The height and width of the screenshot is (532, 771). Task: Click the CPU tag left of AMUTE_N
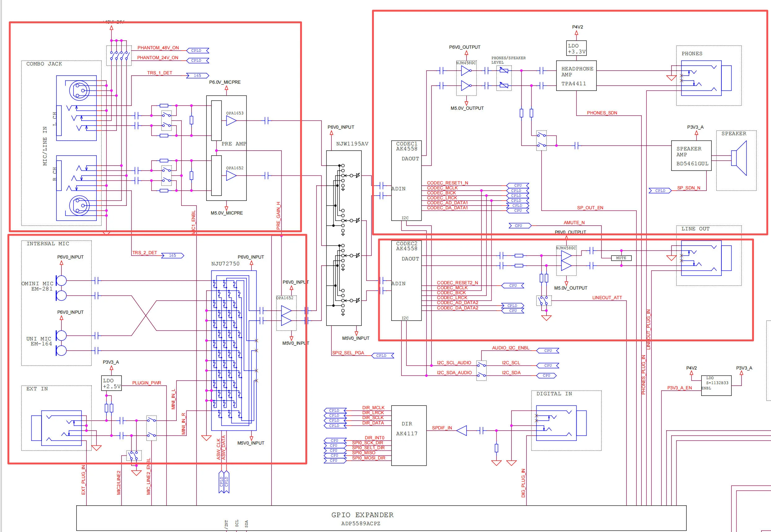coord(519,226)
